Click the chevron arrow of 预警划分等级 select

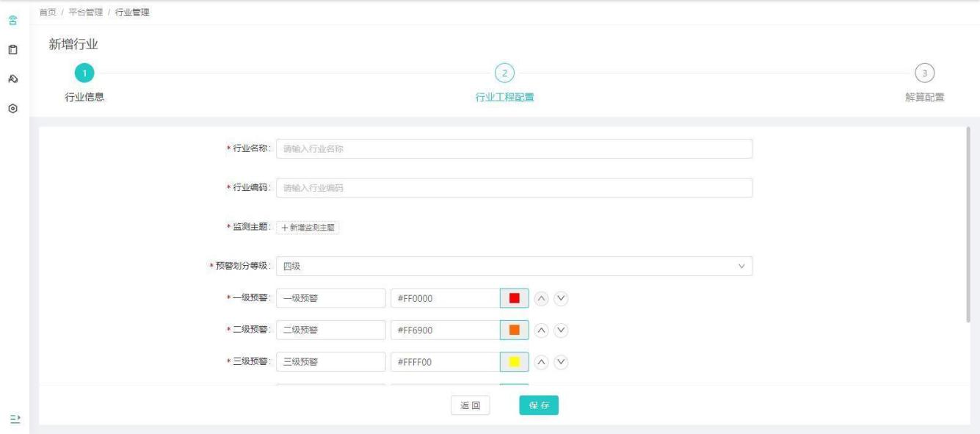click(741, 267)
